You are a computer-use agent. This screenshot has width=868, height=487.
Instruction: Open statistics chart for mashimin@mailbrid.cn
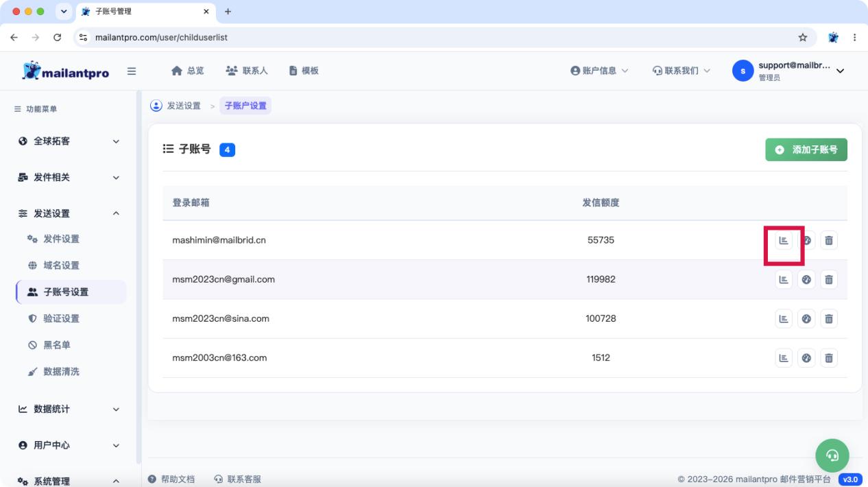click(x=784, y=241)
